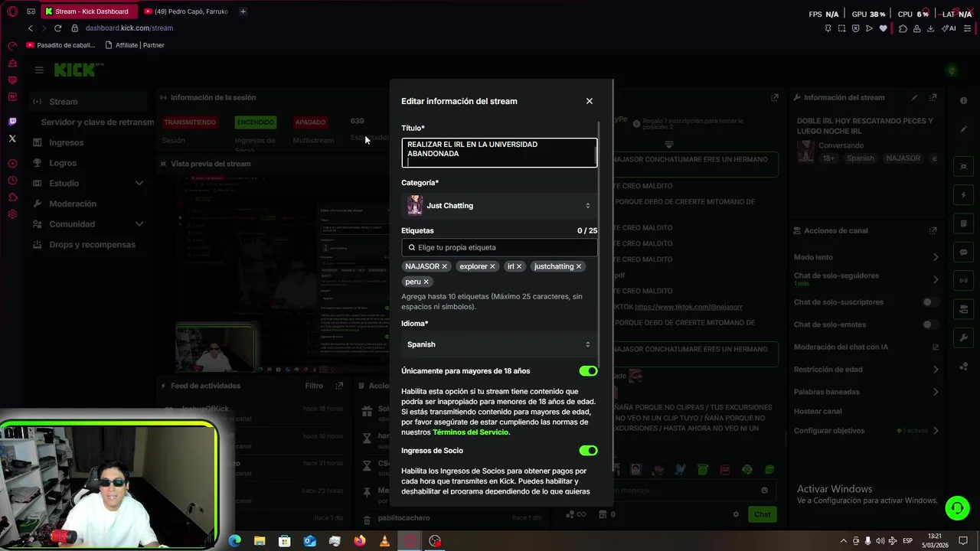Reload the dashboard page
The height and width of the screenshot is (551, 980).
coord(57,28)
